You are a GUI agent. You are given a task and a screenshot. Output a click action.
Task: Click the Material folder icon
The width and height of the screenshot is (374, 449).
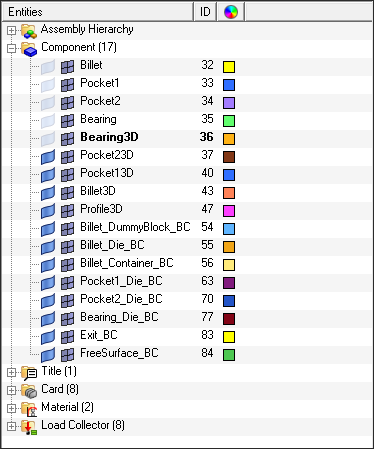(29, 409)
